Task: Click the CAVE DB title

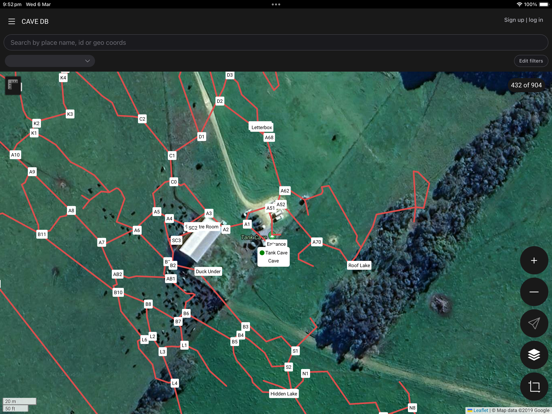Action: [x=35, y=21]
